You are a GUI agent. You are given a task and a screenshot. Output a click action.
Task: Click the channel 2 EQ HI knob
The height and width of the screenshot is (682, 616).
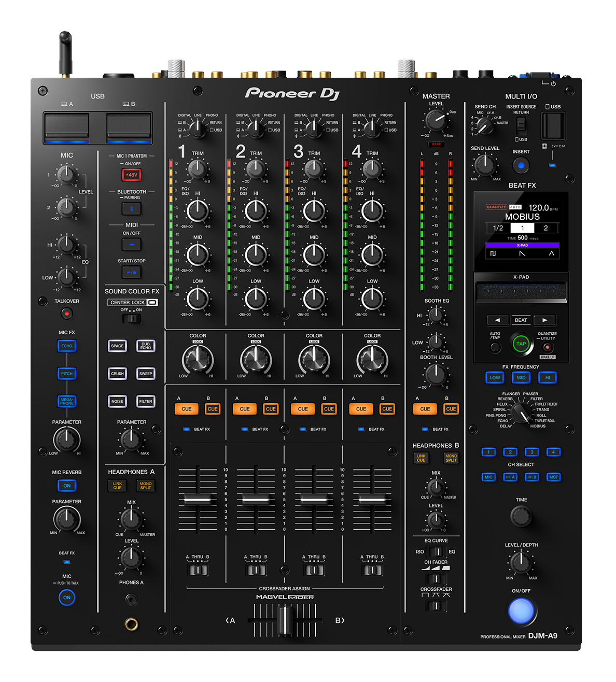point(256,211)
